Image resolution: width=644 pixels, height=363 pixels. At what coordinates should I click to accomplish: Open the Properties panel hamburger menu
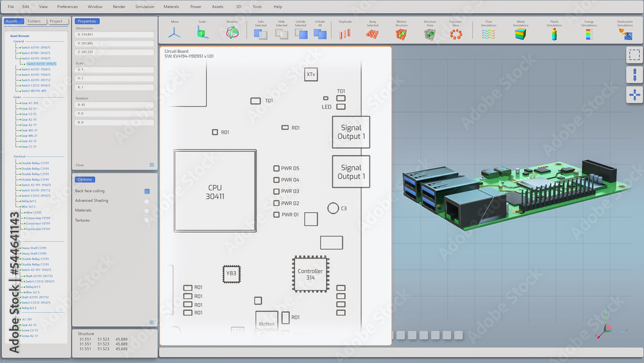152,165
